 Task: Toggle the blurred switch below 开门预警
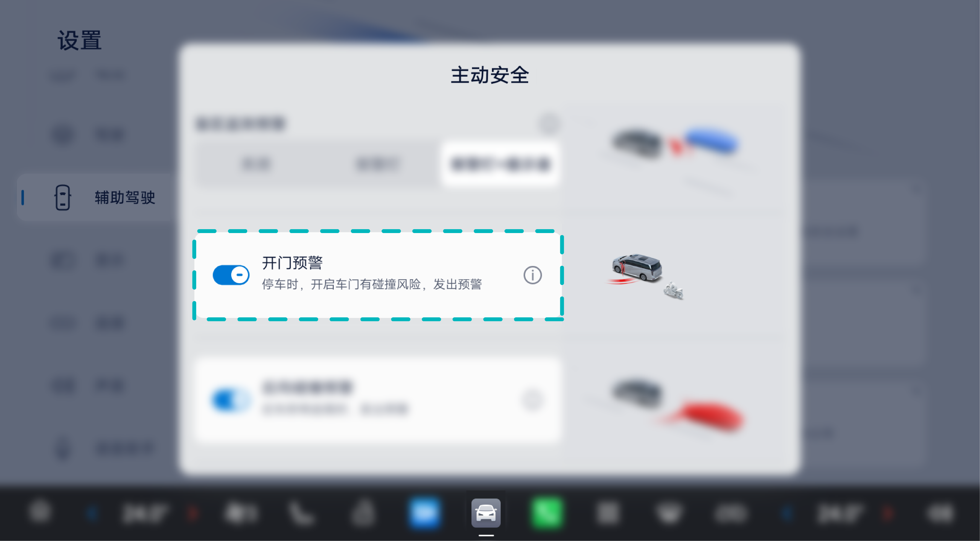point(231,400)
